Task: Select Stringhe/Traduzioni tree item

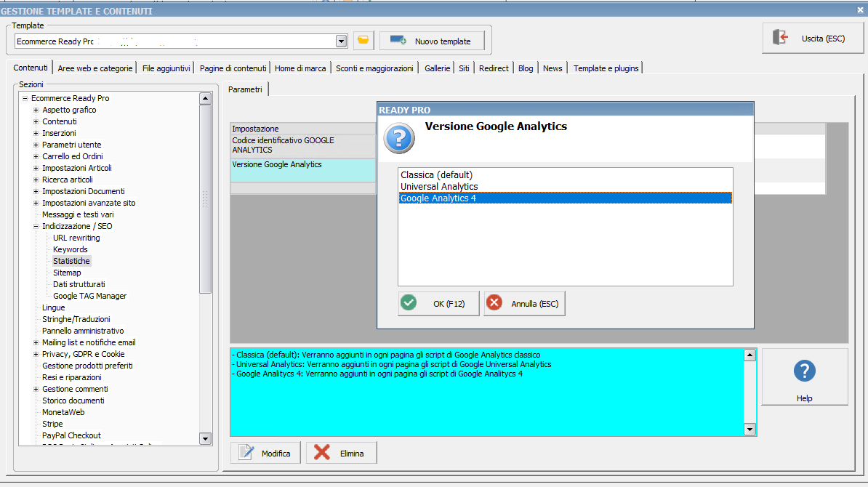Action: pyautogui.click(x=76, y=319)
